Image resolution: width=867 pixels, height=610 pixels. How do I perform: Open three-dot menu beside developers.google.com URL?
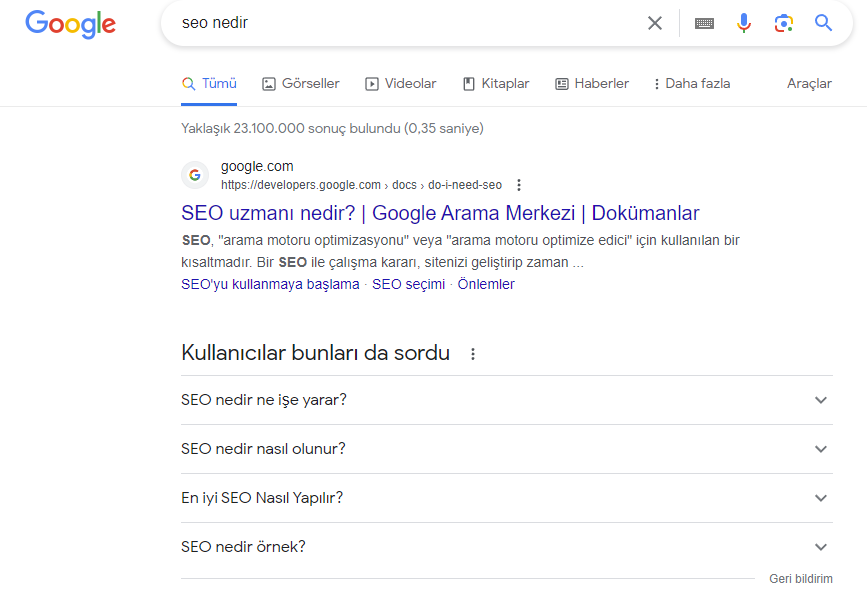[x=519, y=185]
